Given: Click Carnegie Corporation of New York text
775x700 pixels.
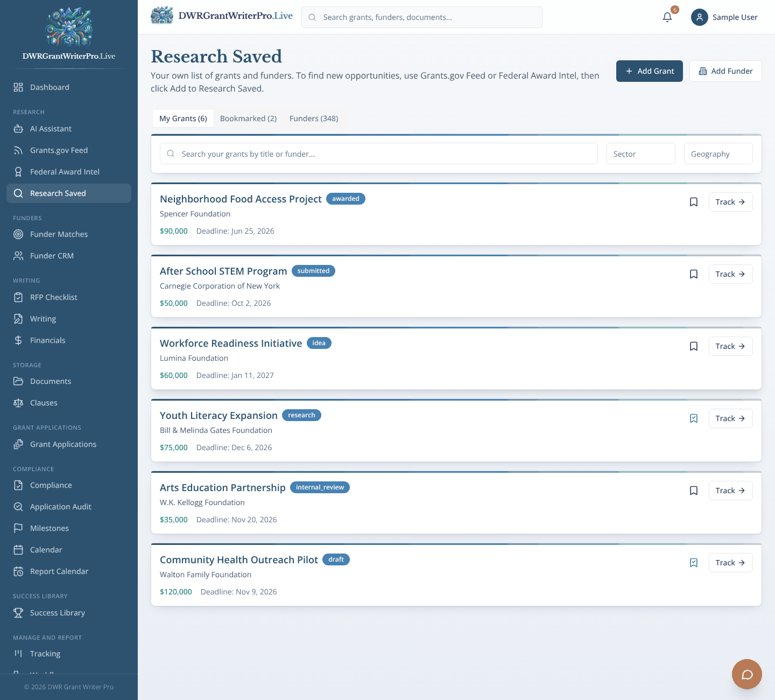Looking at the screenshot, I should pyautogui.click(x=220, y=286).
